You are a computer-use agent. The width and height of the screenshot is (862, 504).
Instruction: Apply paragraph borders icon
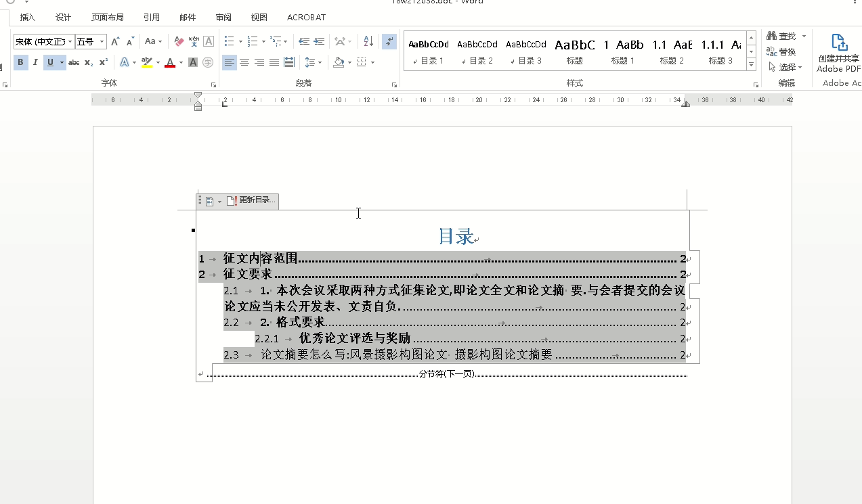362,62
